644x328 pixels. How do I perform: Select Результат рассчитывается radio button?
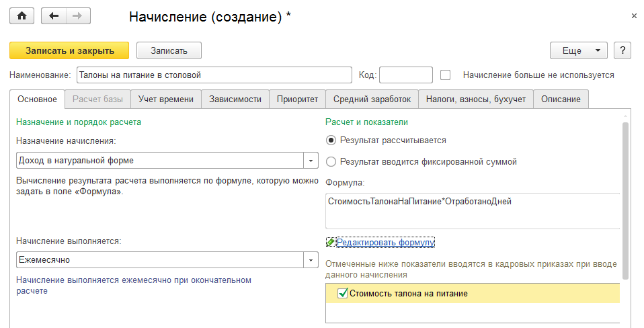click(331, 140)
